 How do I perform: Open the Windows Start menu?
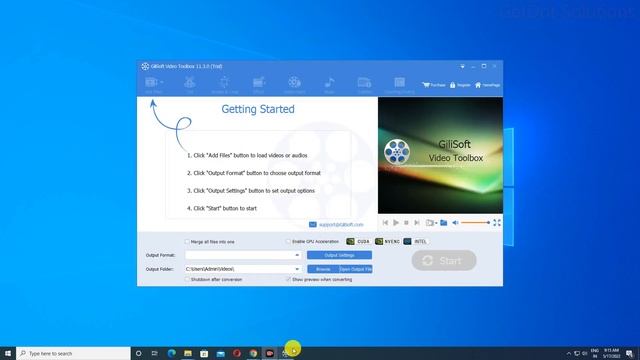point(8,353)
